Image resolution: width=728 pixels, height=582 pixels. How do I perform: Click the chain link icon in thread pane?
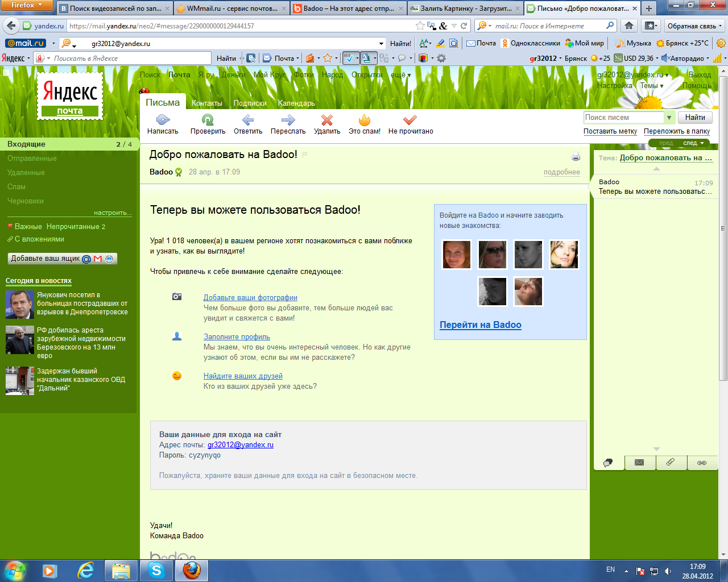702,463
